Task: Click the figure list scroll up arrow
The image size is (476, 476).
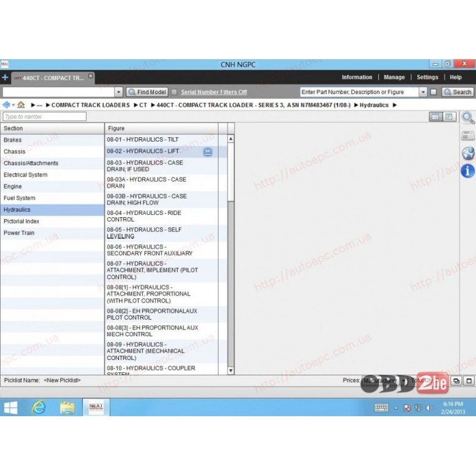Action: point(231,139)
